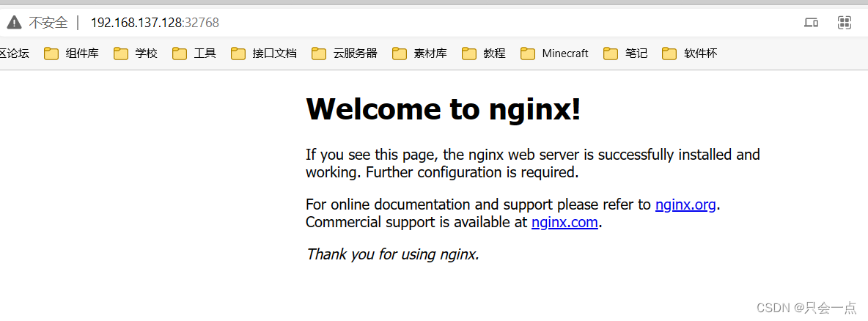Open the 软件杯 bookmark folder
This screenshot has width=868, height=321.
[x=690, y=53]
